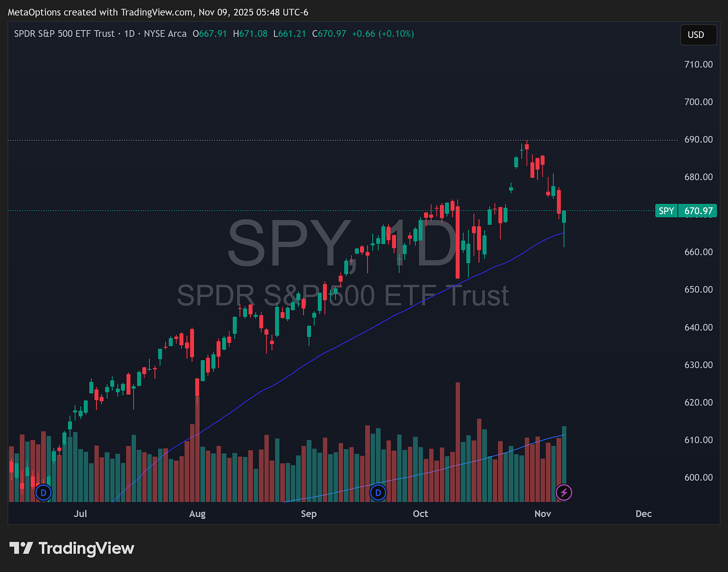Click the TradingView logo at bottom left

(71, 548)
